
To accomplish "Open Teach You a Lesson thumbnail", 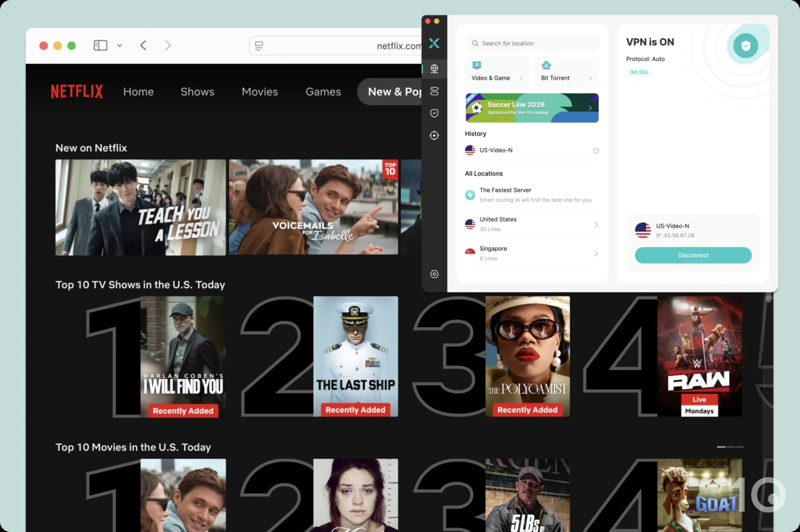I will [x=141, y=207].
